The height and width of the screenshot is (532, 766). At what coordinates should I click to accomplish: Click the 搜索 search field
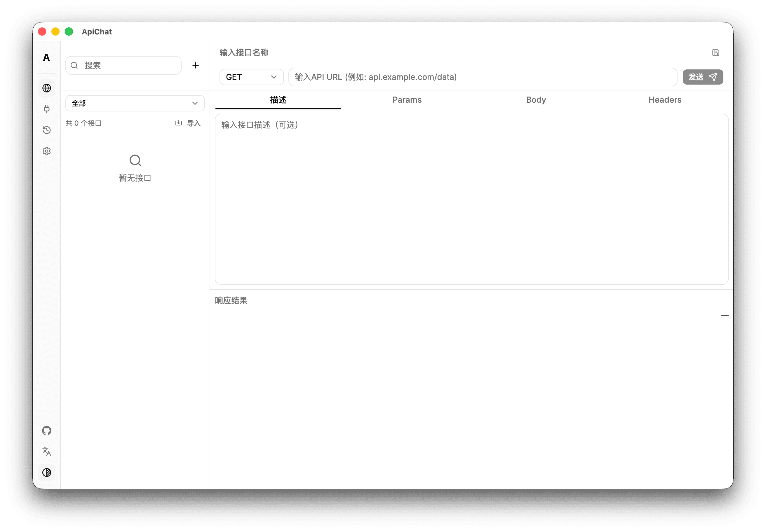pos(123,65)
